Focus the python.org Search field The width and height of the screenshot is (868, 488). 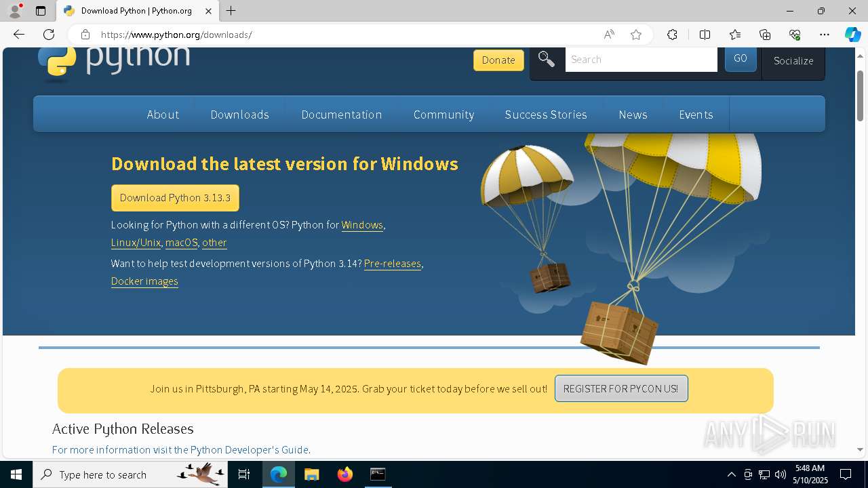point(641,59)
